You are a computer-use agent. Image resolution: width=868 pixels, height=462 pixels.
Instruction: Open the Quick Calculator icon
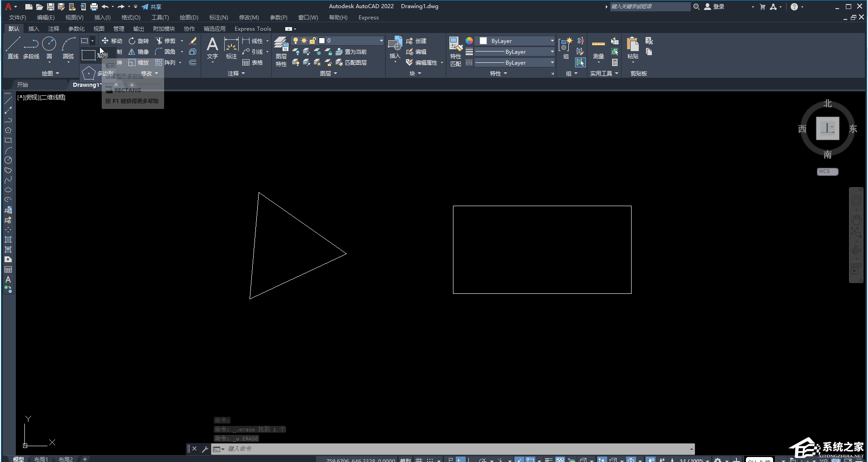point(615,62)
